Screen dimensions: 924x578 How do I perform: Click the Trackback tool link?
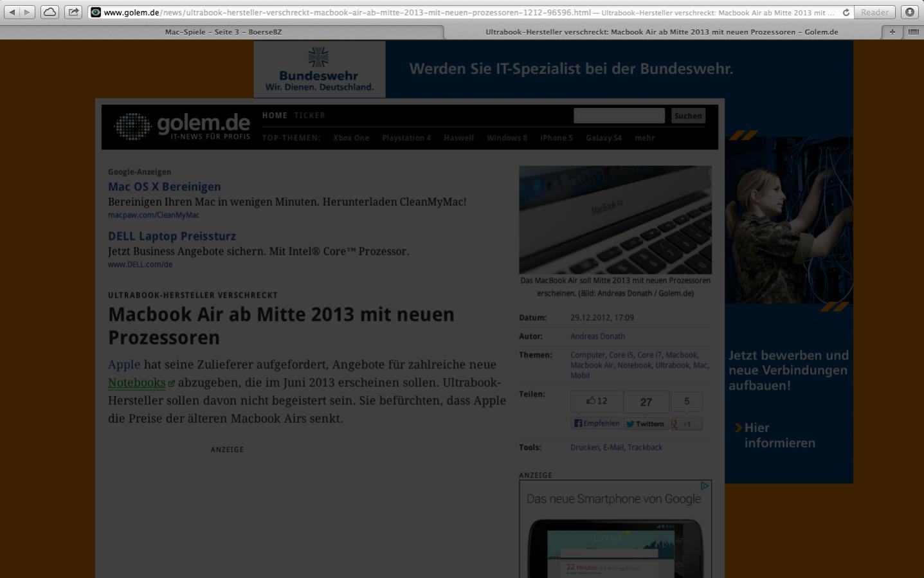(x=645, y=447)
